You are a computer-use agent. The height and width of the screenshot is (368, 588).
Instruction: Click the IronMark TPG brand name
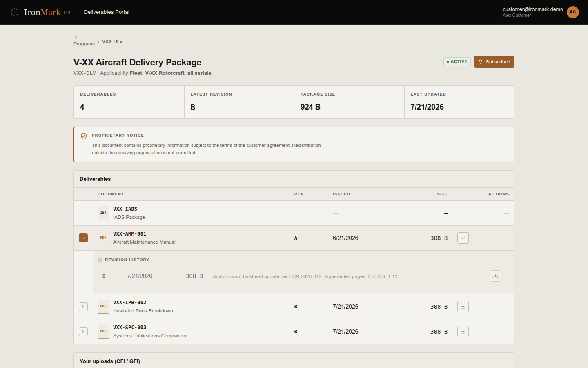point(48,12)
